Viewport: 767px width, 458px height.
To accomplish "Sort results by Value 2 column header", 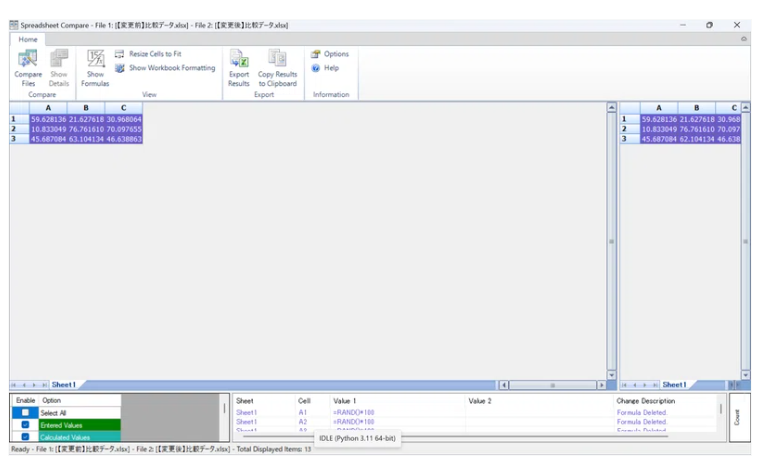I will (x=539, y=401).
